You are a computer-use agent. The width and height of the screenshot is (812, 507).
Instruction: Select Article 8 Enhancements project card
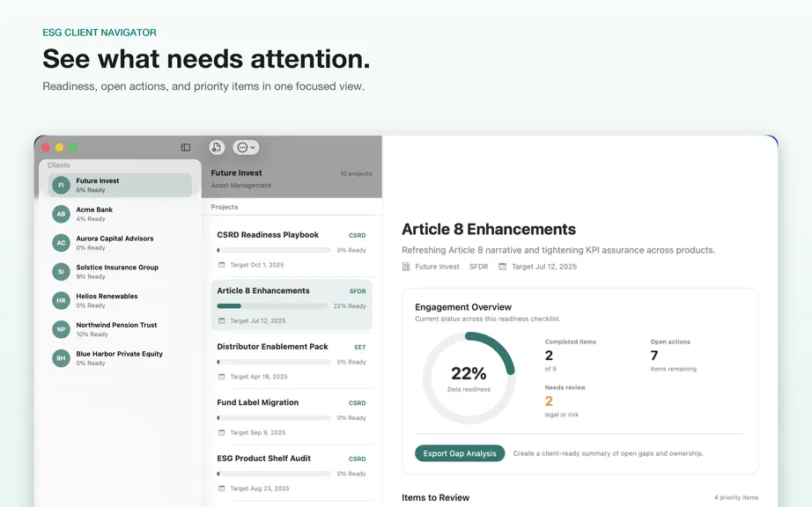click(292, 305)
